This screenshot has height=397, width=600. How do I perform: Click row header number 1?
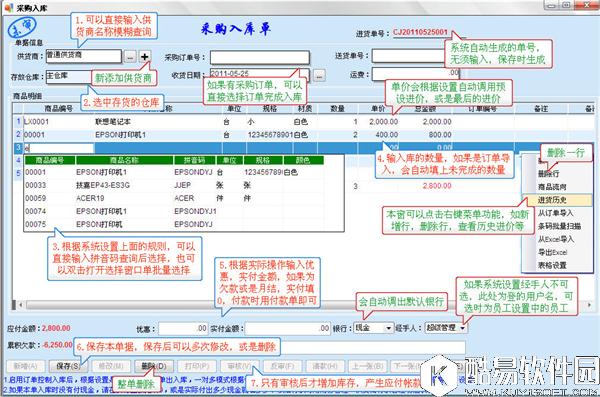(x=18, y=121)
